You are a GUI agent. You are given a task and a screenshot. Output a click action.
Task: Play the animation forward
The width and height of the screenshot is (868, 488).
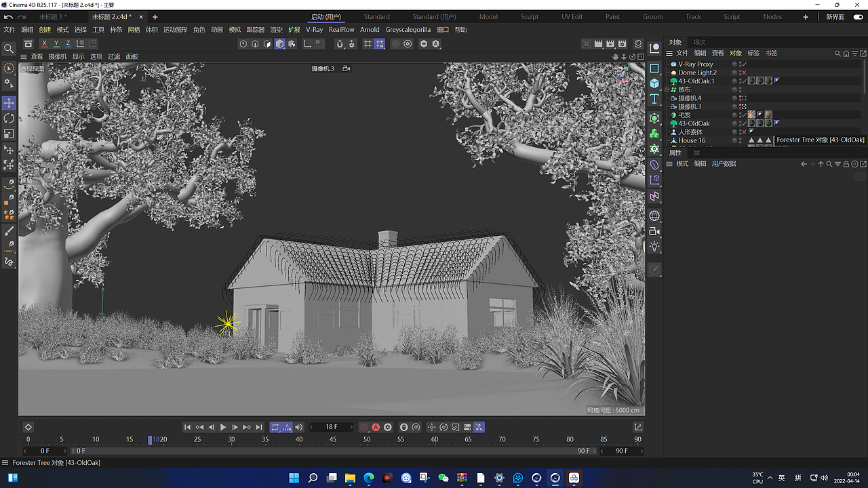[223, 427]
